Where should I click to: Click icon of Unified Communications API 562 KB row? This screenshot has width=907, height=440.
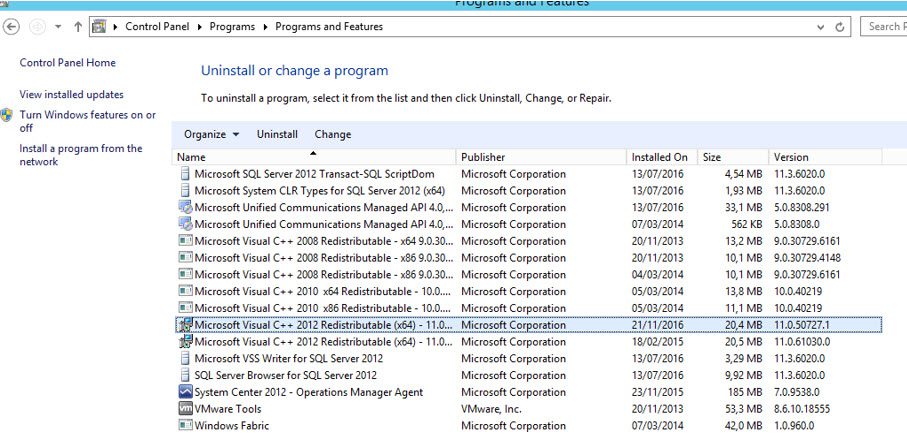[185, 224]
